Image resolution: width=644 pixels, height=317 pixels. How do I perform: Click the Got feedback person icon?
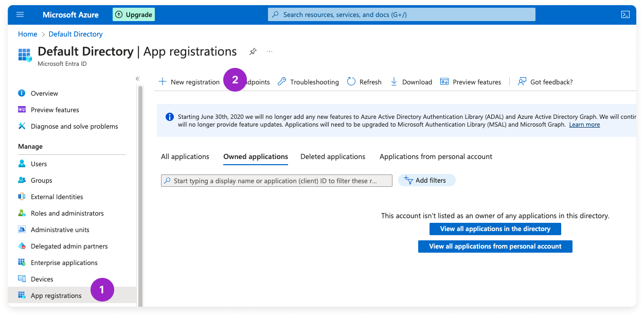(522, 82)
